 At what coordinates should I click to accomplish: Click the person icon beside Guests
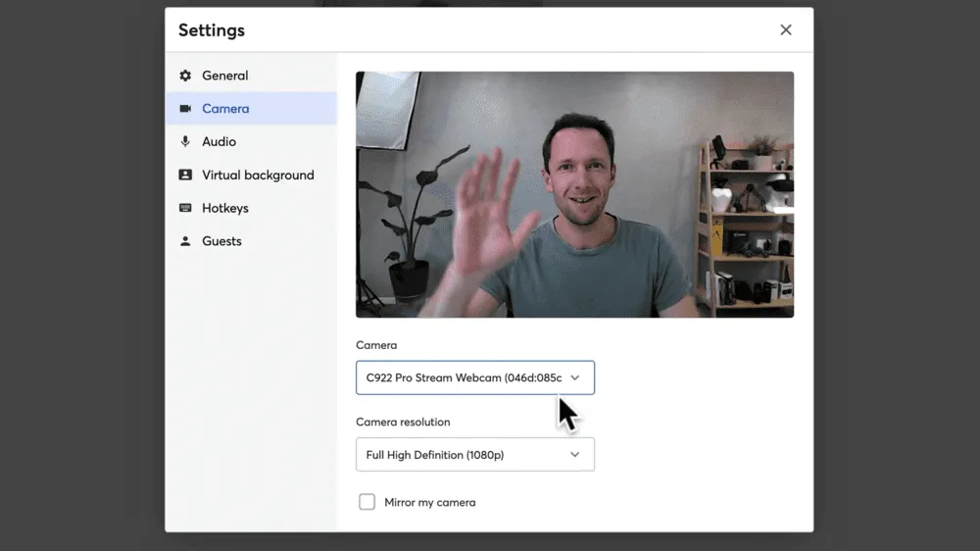(185, 241)
